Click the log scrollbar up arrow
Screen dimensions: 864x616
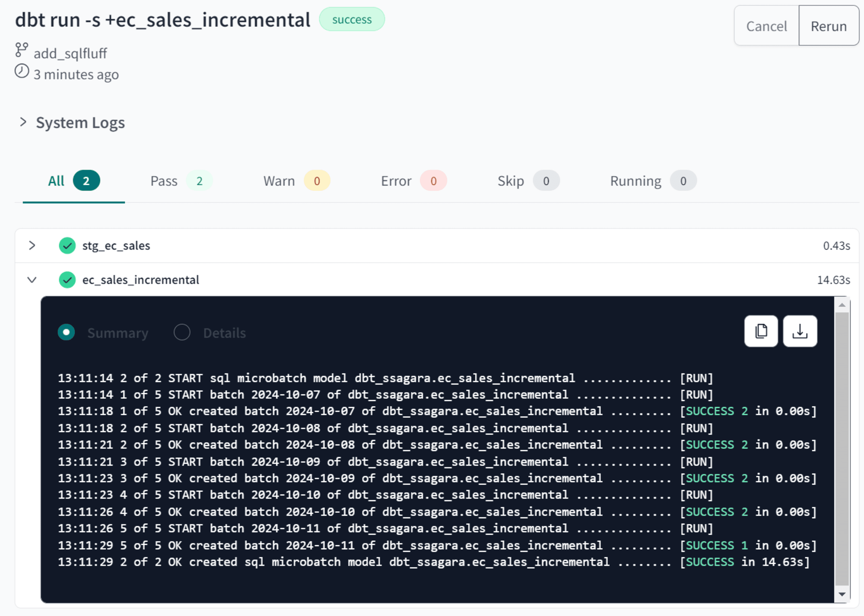pyautogui.click(x=842, y=305)
